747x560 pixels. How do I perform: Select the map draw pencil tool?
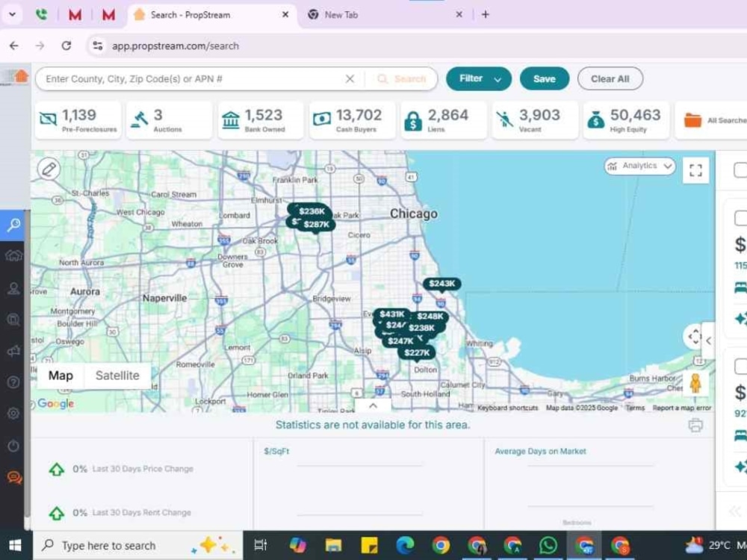[49, 169]
